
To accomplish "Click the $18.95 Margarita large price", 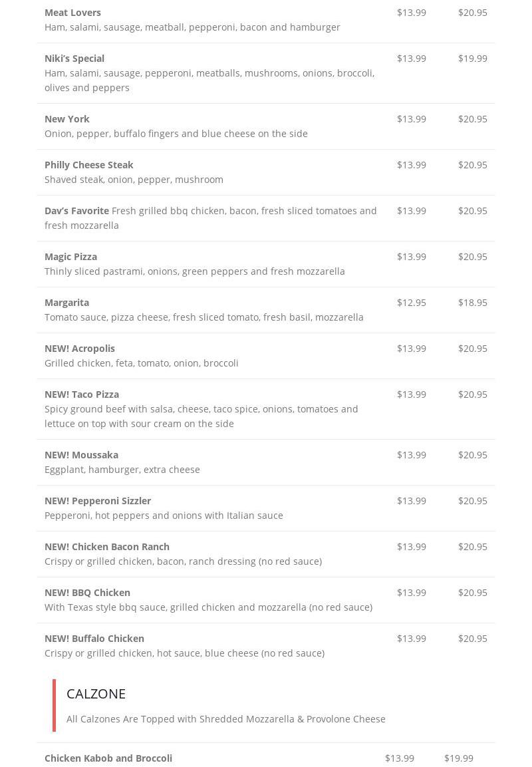I will point(473,303).
